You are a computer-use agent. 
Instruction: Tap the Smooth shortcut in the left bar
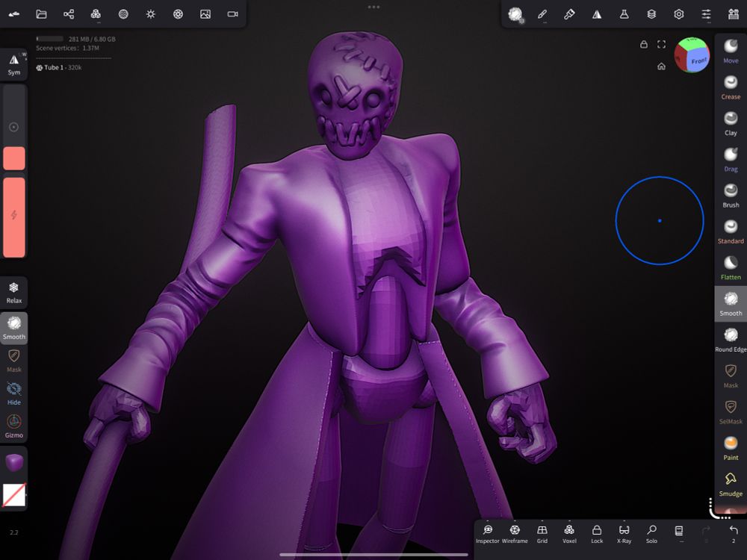click(13, 328)
